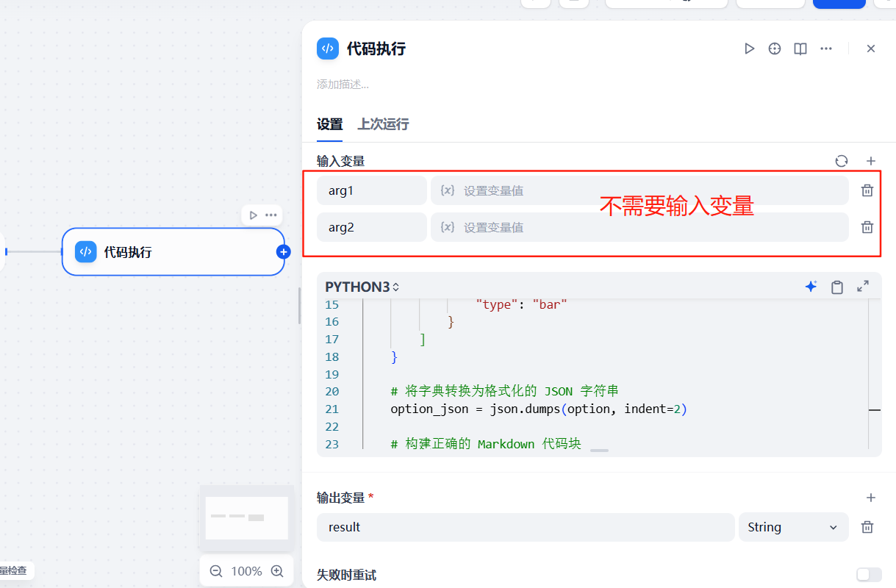Viewport: 896px width, 588px height.
Task: Click code line with "type": "bar"
Action: tap(522, 304)
